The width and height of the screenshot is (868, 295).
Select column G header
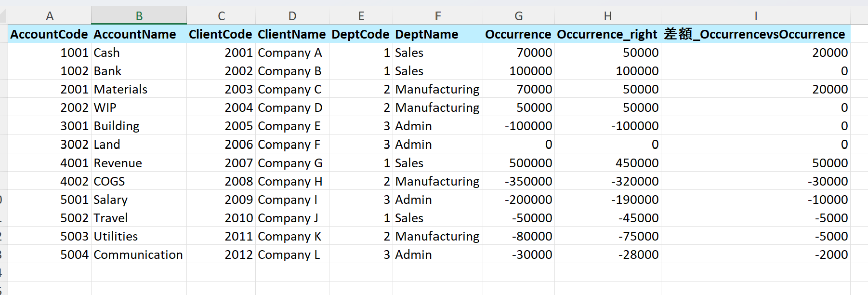[x=518, y=16]
